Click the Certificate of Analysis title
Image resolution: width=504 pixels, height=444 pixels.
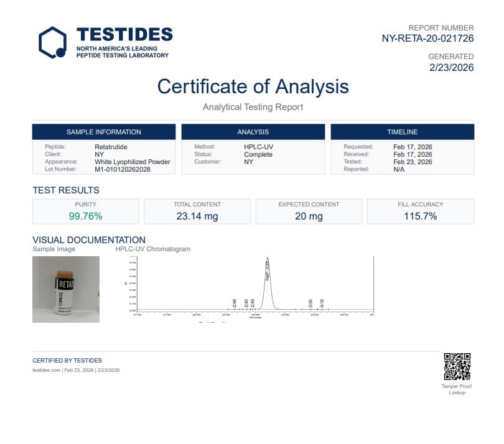pyautogui.click(x=253, y=86)
